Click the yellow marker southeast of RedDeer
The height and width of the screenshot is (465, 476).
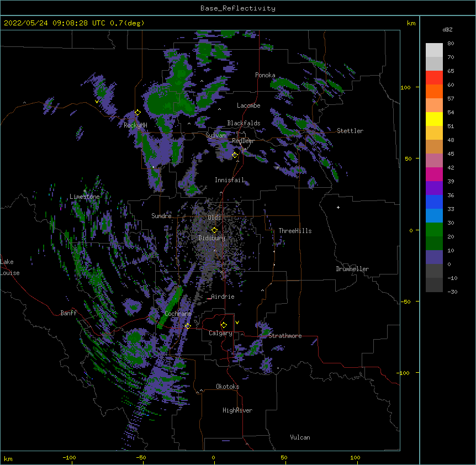(x=235, y=155)
